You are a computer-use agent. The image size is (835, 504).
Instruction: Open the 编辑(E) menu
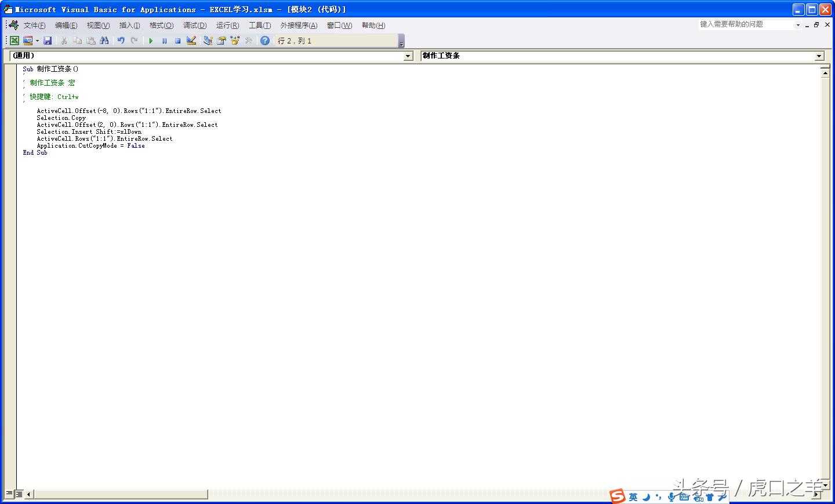tap(66, 25)
